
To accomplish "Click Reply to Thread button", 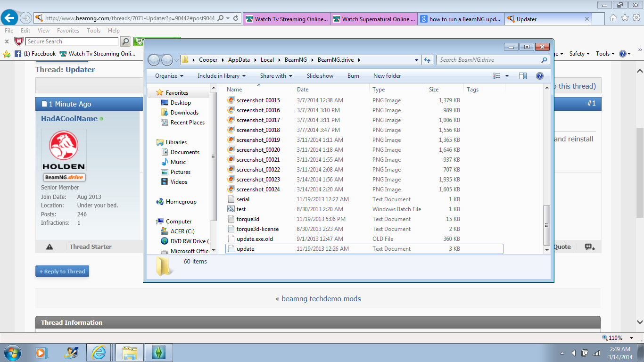I will click(62, 271).
